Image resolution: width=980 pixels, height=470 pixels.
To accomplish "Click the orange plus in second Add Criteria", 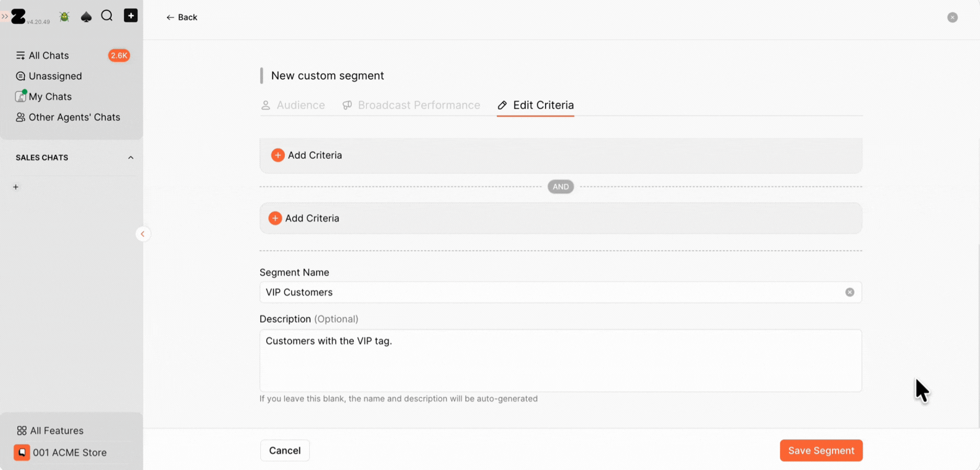I will (275, 218).
